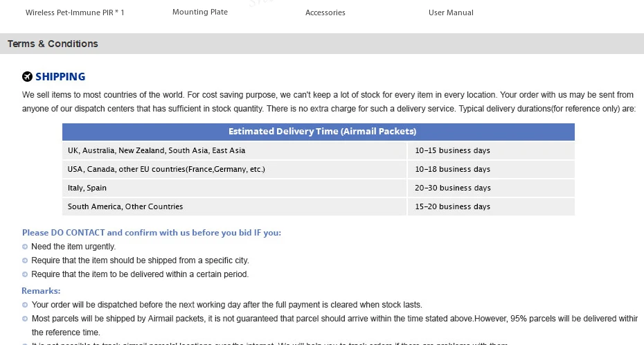Click Your order will be dispatched line
Screen dimensions: 644x345
coord(226,305)
